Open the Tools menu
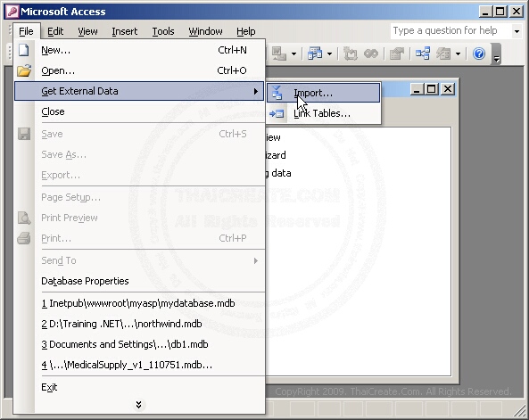Screen dimensions: 529x420 pos(163,31)
